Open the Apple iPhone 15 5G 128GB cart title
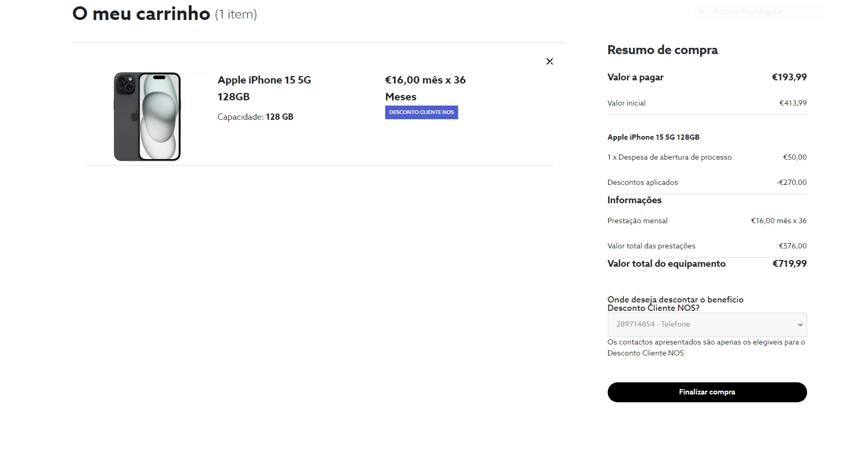The image size is (868, 459). point(264,88)
